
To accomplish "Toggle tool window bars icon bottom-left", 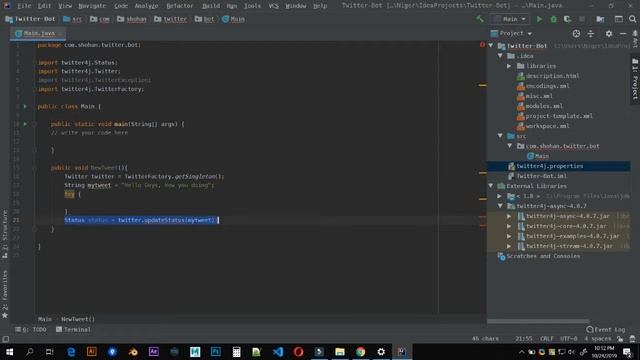I will point(6,339).
